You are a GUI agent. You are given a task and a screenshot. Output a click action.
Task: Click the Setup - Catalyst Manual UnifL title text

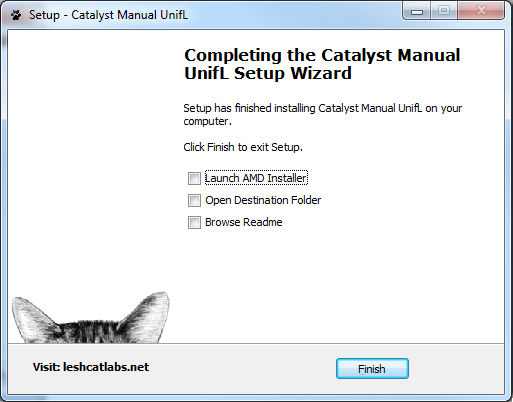108,15
